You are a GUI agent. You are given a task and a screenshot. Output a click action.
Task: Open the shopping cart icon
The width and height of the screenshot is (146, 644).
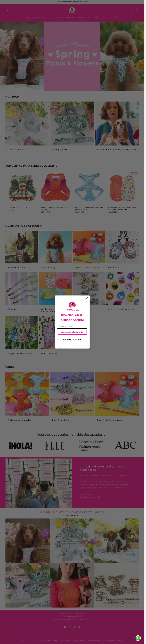pyautogui.click(x=137, y=10)
